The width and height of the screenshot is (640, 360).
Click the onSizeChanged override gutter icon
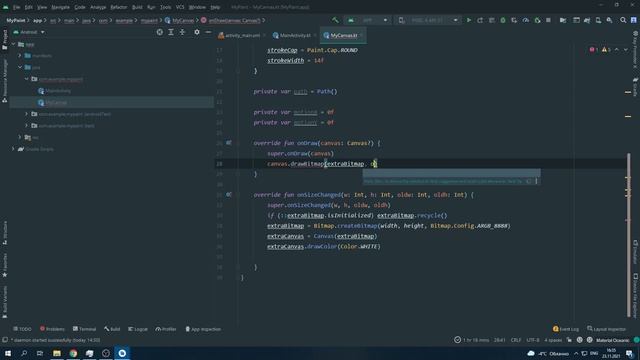(x=229, y=195)
